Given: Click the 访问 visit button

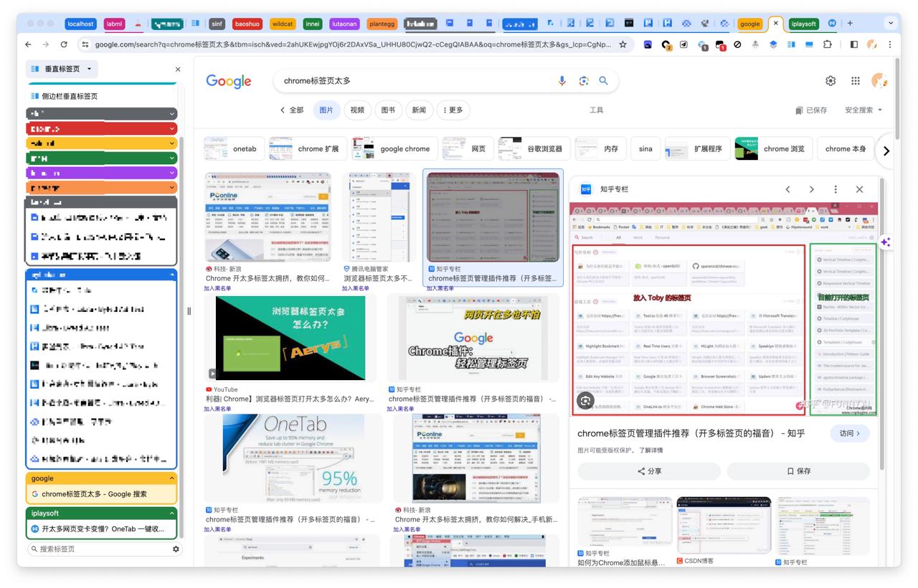Looking at the screenshot, I should [x=850, y=433].
